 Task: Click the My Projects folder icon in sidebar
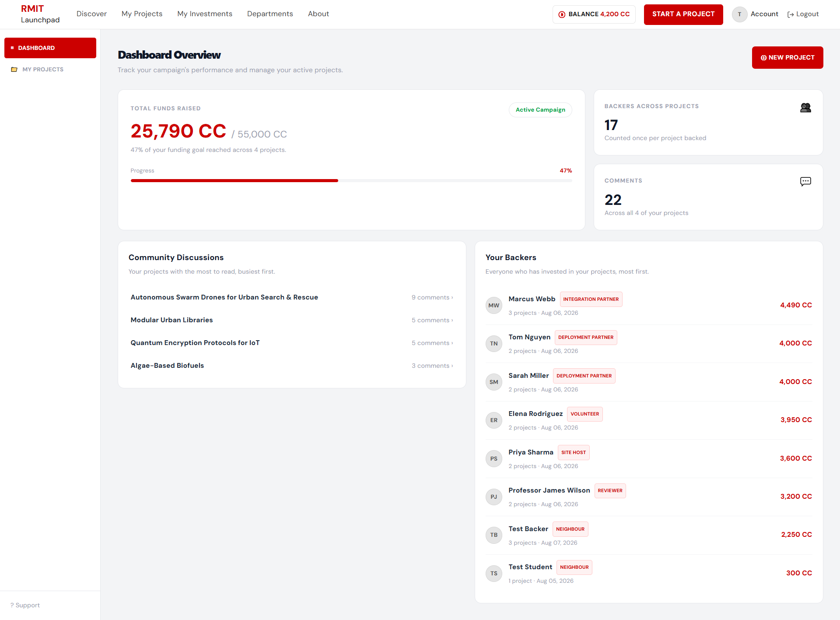coord(14,70)
